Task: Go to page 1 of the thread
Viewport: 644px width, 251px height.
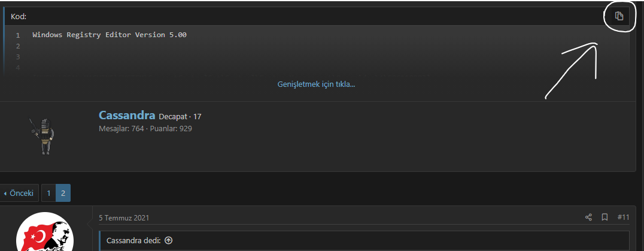Action: tap(48, 193)
